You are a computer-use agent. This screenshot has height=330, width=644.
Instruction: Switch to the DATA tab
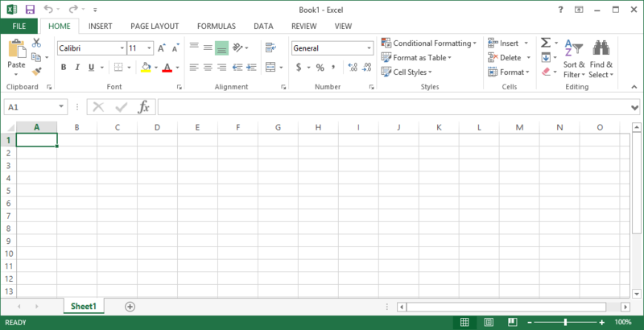coord(263,27)
